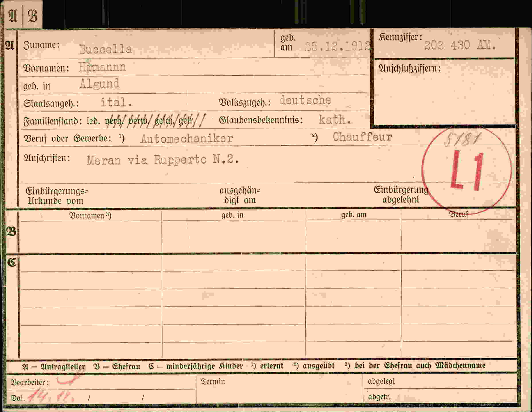
Task: Click the "geb. am" label beside the birth date
Action: pos(288,43)
